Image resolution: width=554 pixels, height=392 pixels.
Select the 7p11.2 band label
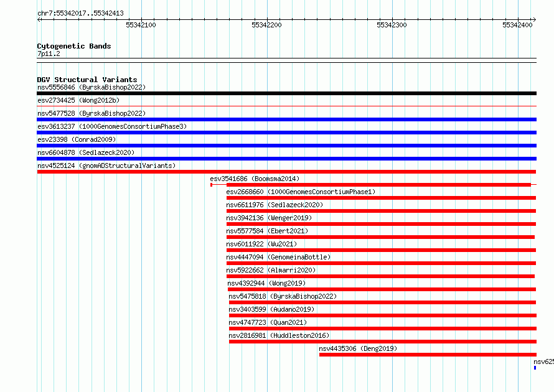(x=49, y=54)
